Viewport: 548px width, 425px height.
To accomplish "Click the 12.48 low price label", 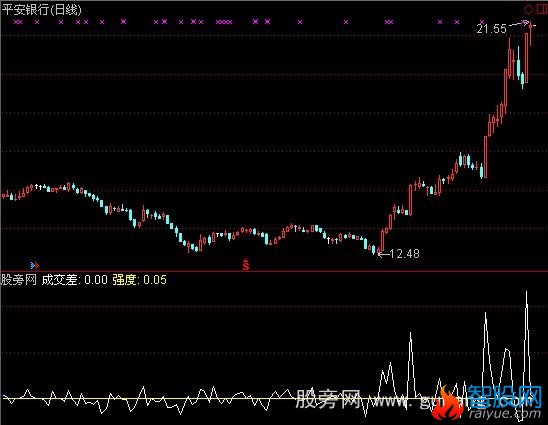I will click(404, 254).
